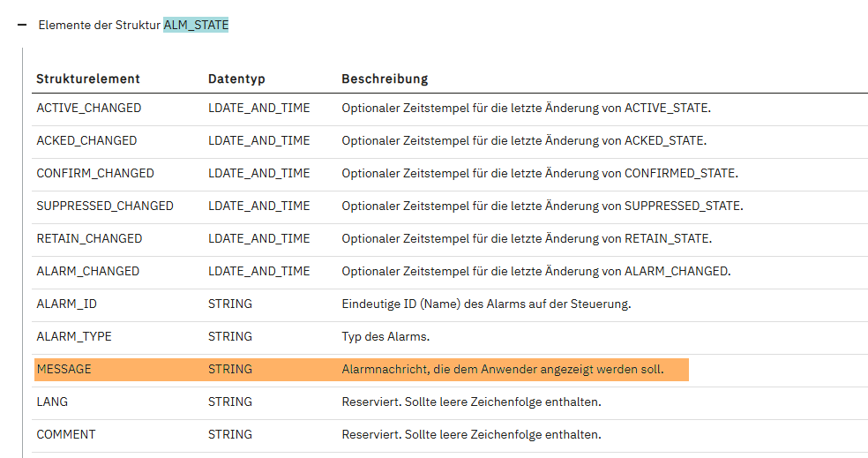Click SUPPRESSED_CHANGED in the table
The width and height of the screenshot is (868, 458).
[104, 206]
